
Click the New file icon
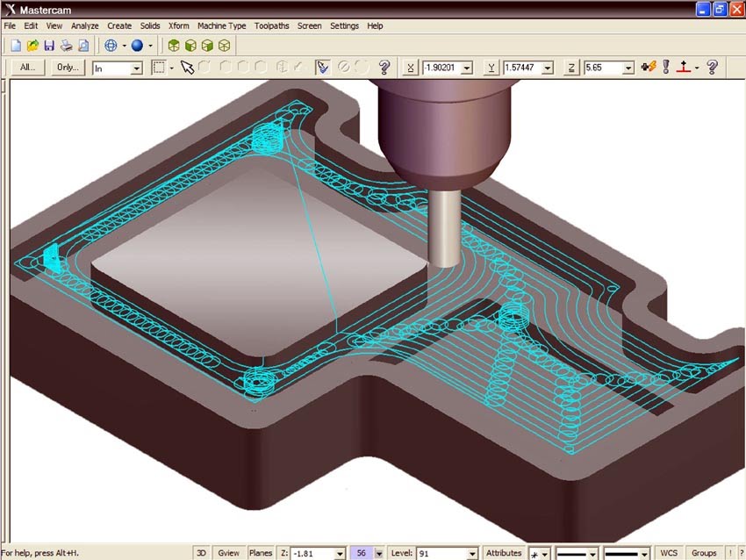point(16,46)
